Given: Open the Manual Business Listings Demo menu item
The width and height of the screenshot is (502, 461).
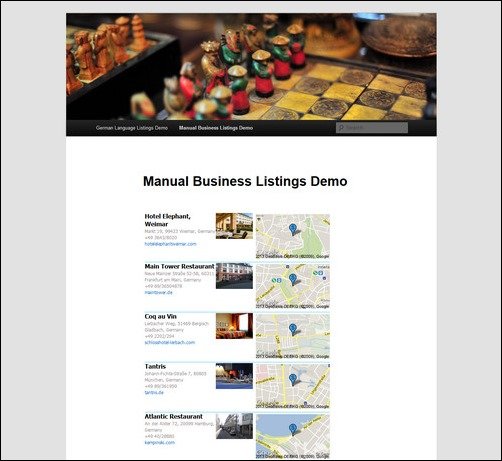Looking at the screenshot, I should (216, 128).
